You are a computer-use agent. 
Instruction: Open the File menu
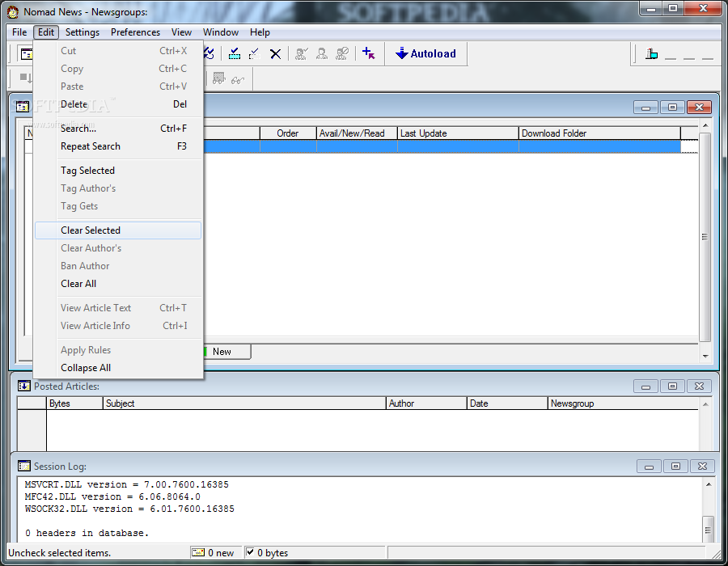point(19,32)
